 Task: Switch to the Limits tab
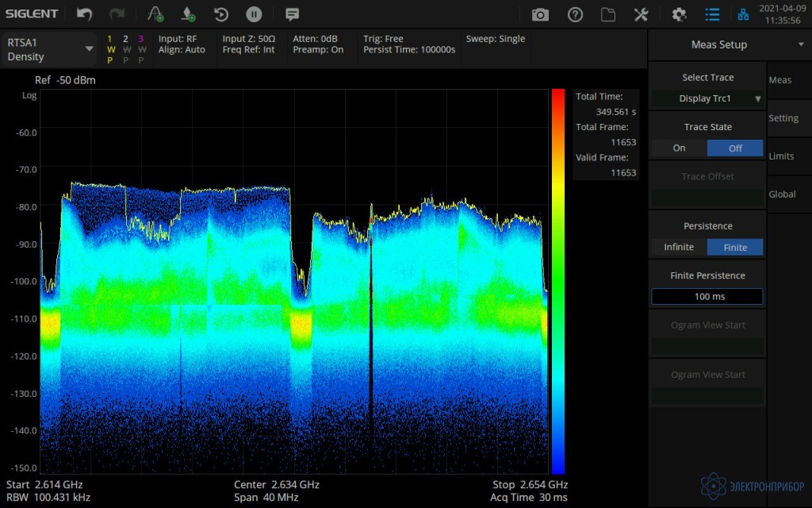(x=781, y=156)
